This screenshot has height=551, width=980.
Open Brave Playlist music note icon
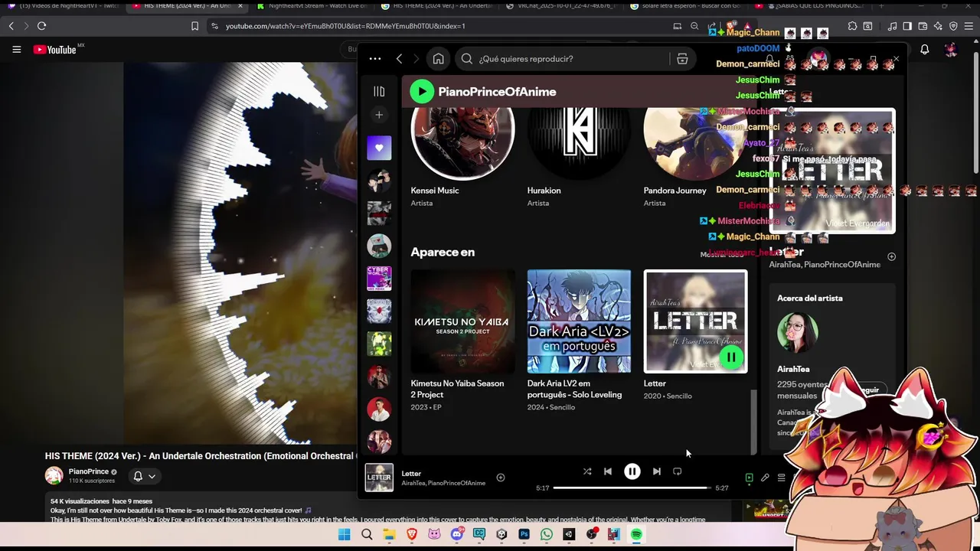pos(893,26)
